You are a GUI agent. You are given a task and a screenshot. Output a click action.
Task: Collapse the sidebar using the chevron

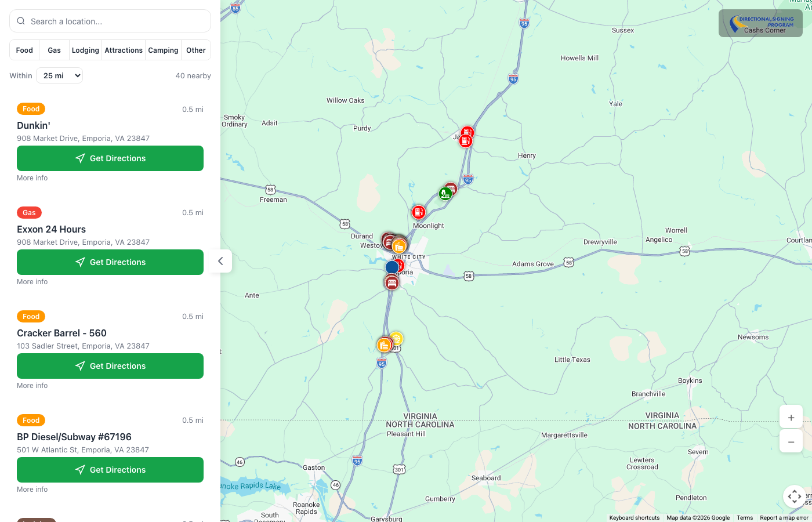click(x=220, y=262)
